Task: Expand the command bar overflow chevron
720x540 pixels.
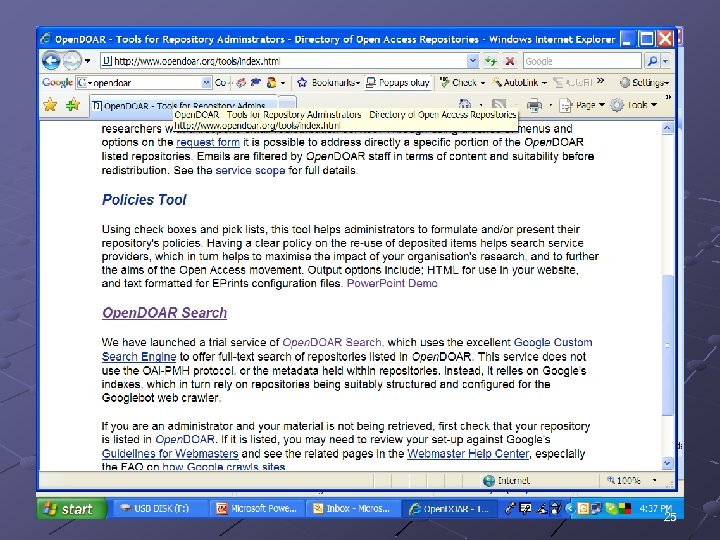Action: [x=668, y=97]
